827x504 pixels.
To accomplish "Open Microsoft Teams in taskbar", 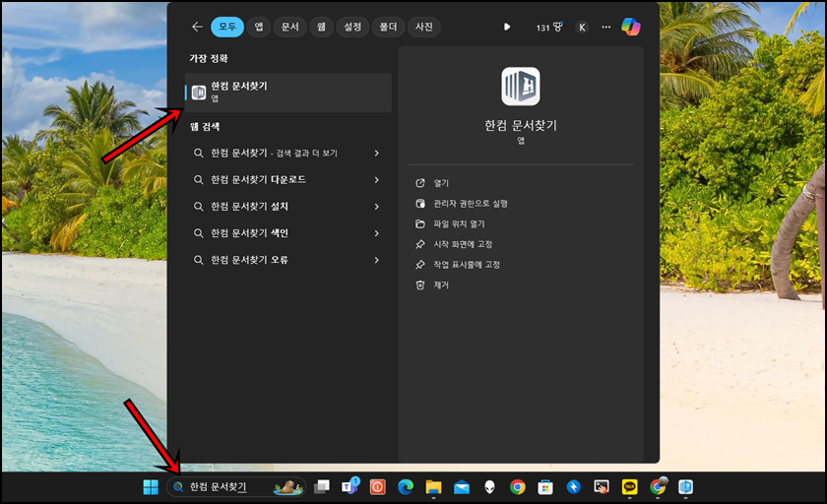I will pyautogui.click(x=350, y=487).
